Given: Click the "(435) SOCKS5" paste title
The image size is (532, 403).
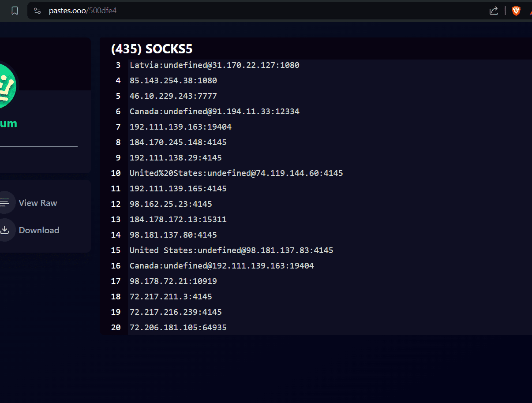Looking at the screenshot, I should [x=152, y=49].
